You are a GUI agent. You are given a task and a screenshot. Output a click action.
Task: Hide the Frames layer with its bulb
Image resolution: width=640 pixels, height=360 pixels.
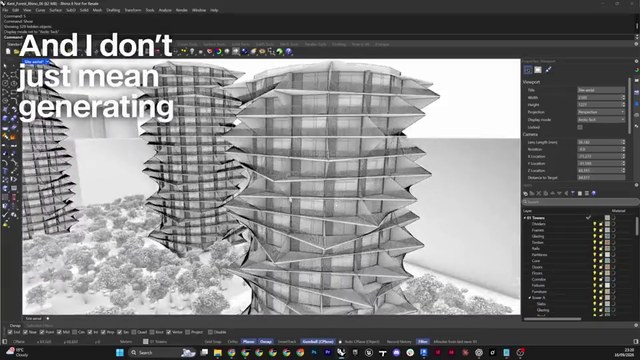(595, 230)
